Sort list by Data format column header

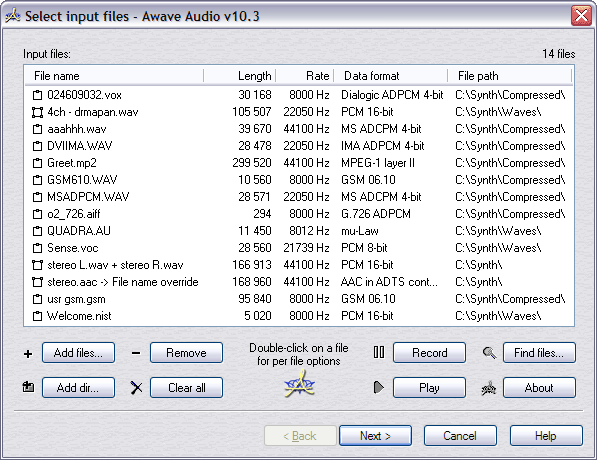pyautogui.click(x=391, y=76)
